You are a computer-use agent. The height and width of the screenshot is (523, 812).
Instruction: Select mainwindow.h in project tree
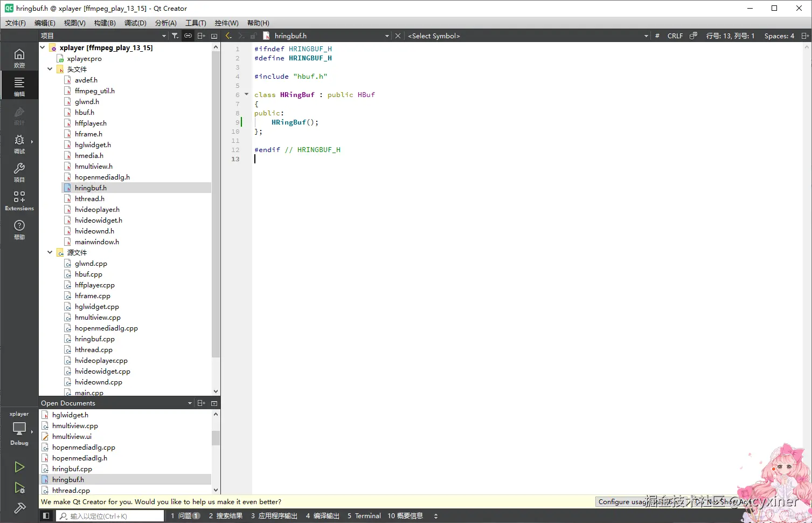point(97,242)
